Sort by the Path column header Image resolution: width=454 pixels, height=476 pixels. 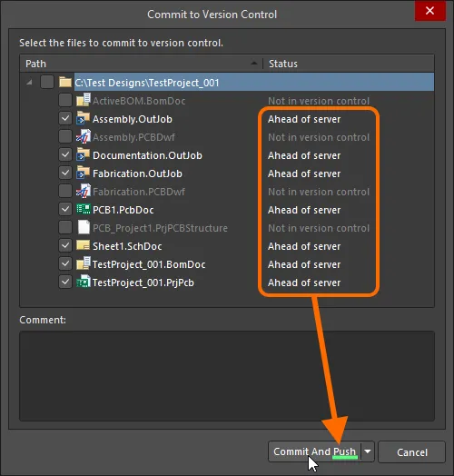141,64
